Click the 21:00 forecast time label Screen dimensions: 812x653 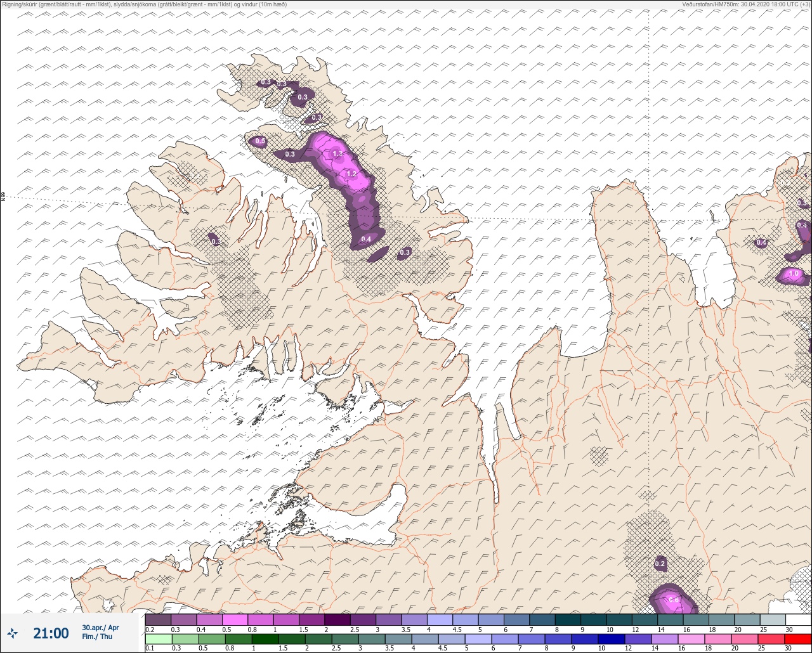coord(51,633)
